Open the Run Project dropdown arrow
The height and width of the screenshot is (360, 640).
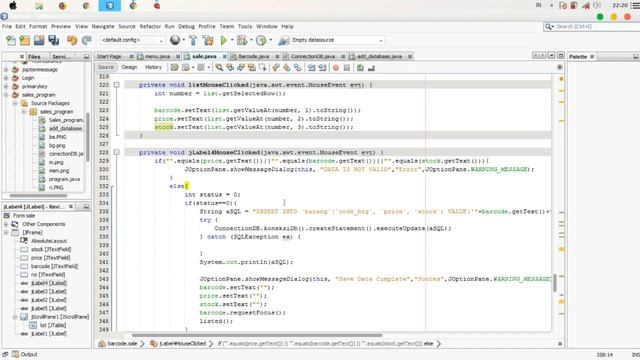click(232, 40)
